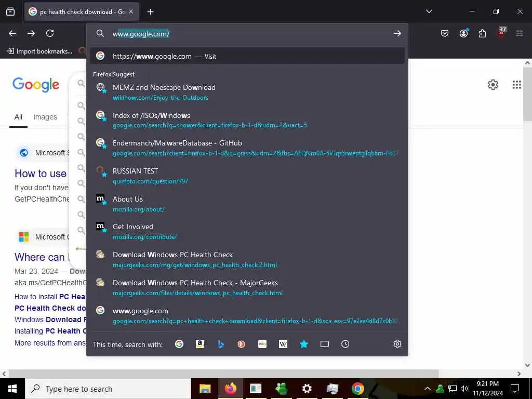Open the volume speaker tray icon
This screenshot has width=532, height=399.
click(x=464, y=389)
